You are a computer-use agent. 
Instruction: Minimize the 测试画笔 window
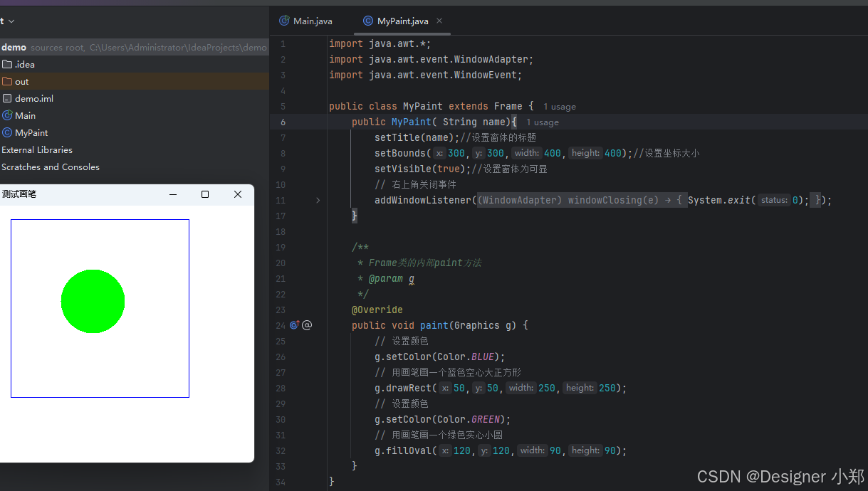[173, 194]
